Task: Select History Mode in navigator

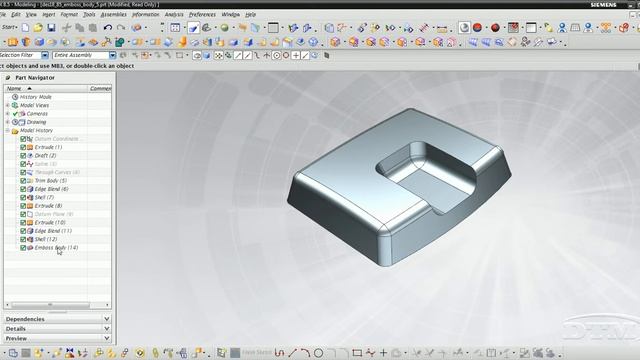Action: pos(36,97)
